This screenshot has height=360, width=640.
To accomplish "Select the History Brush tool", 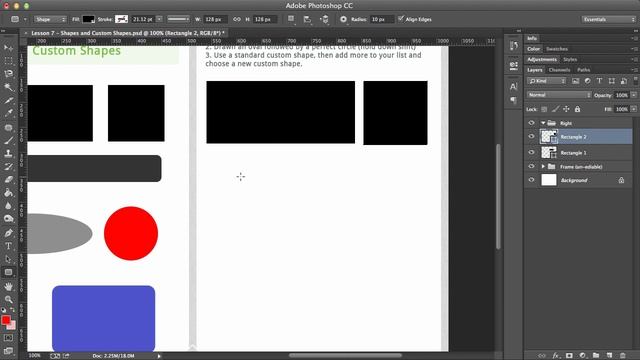I will (8, 167).
